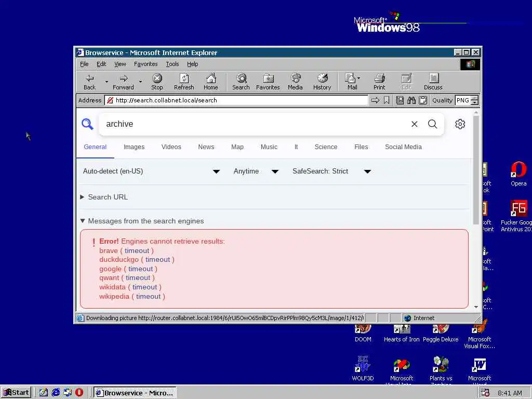Show the History pane icon

coord(322,82)
